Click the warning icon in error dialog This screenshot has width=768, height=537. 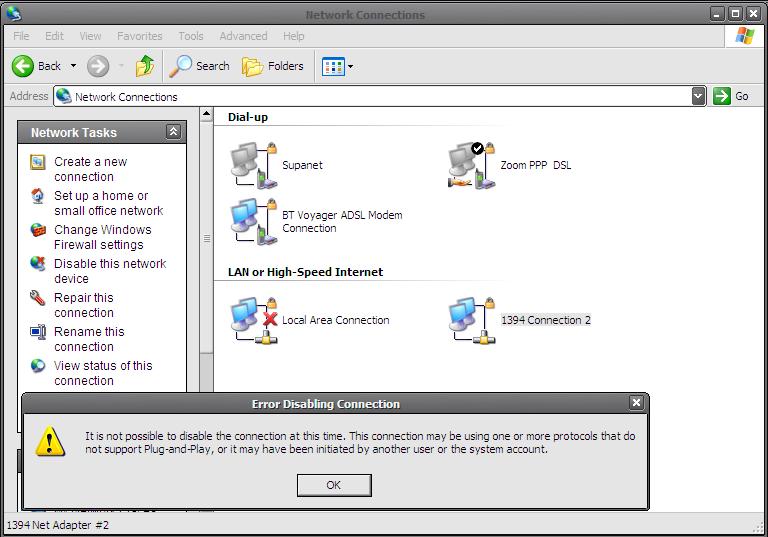tap(50, 441)
